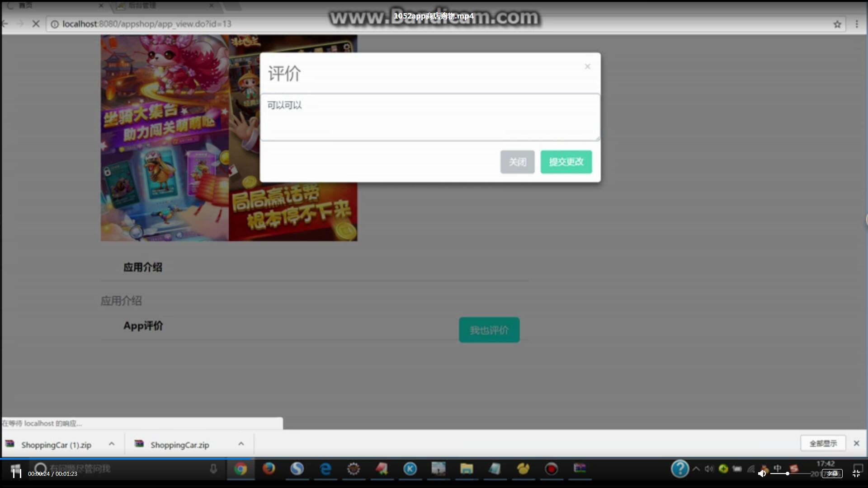Image resolution: width=868 pixels, height=488 pixels.
Task: Open the blue K app in the taskbar
Action: click(x=410, y=469)
